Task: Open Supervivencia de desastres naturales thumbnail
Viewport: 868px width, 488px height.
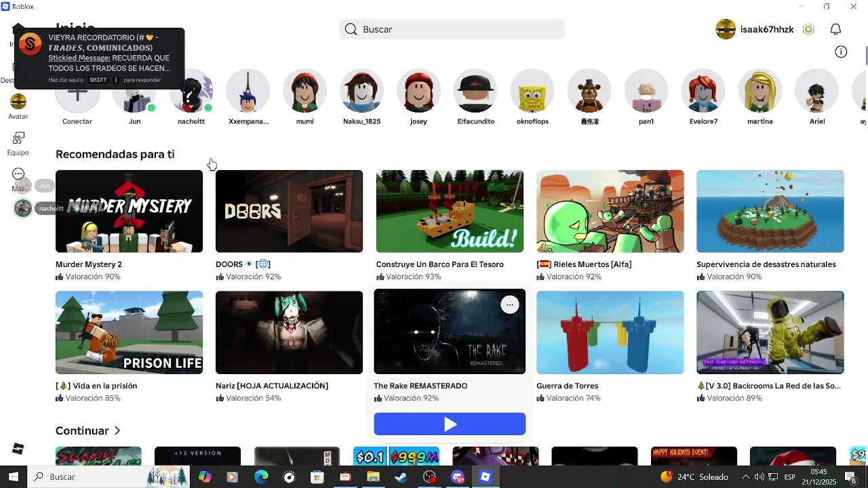Action: pos(770,211)
